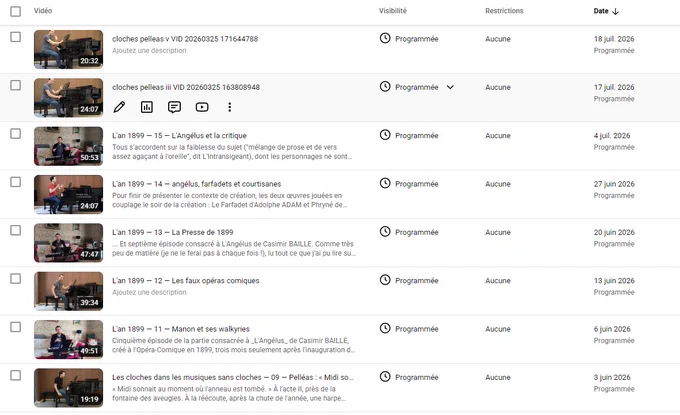Open details pencil icon for cloches pelleas iii
Screen dimensions: 680x415
click(x=119, y=107)
